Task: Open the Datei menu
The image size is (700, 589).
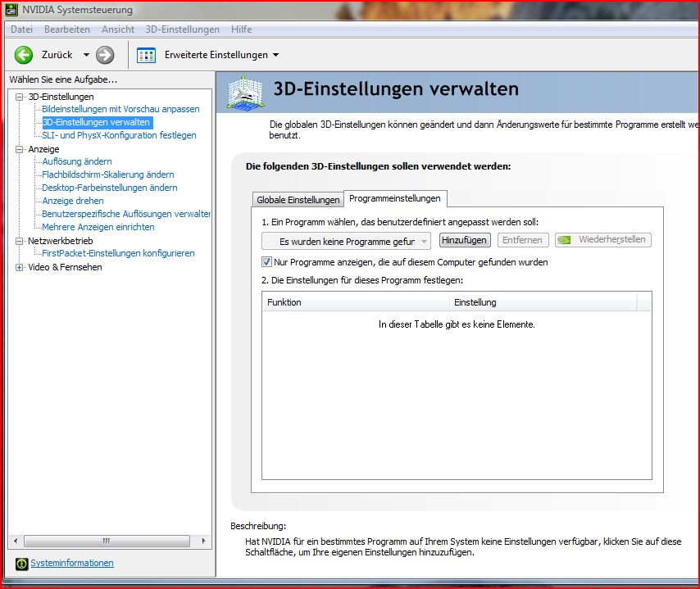Action: (x=21, y=29)
